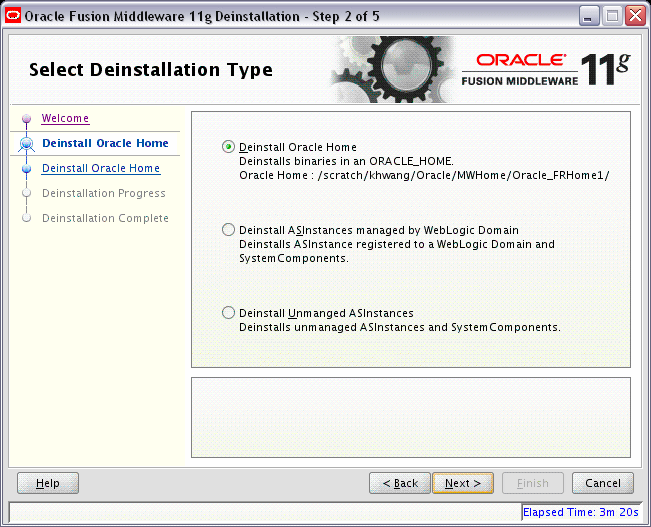Click the Oracle icon in title bar
651x527 pixels.
coord(13,16)
